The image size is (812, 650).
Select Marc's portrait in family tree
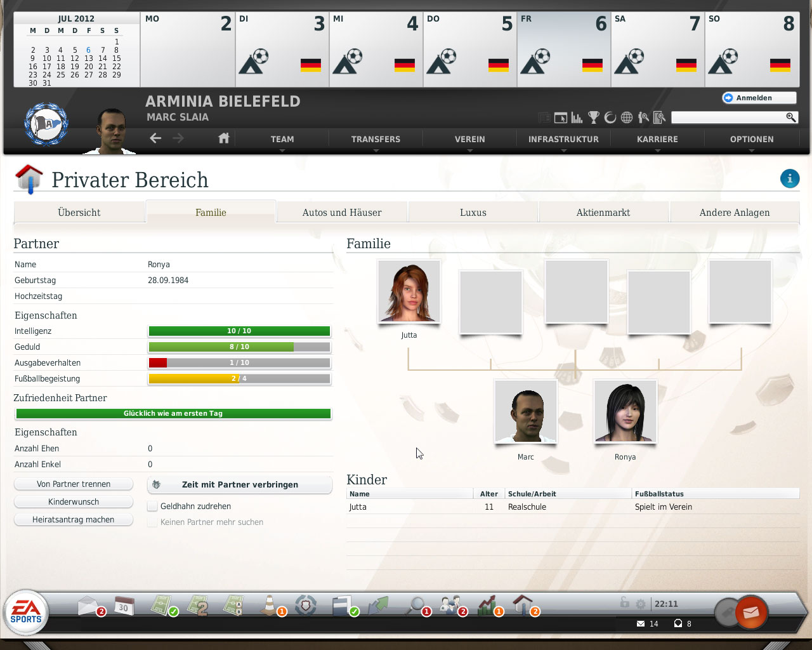(525, 411)
